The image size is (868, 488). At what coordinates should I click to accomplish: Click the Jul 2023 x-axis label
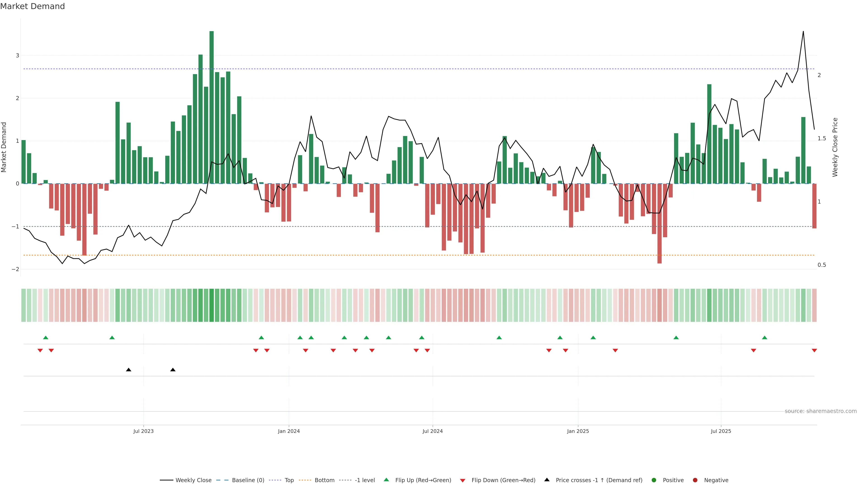pos(143,431)
